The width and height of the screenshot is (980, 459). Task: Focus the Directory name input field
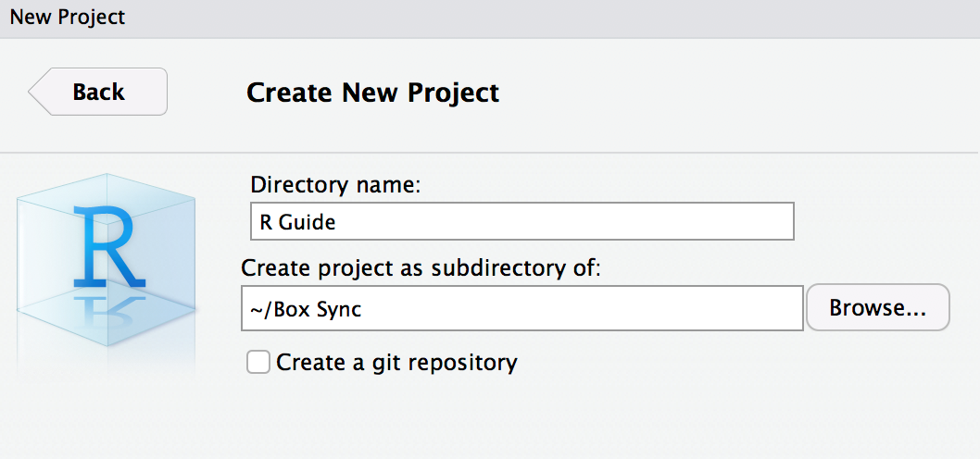tap(521, 222)
